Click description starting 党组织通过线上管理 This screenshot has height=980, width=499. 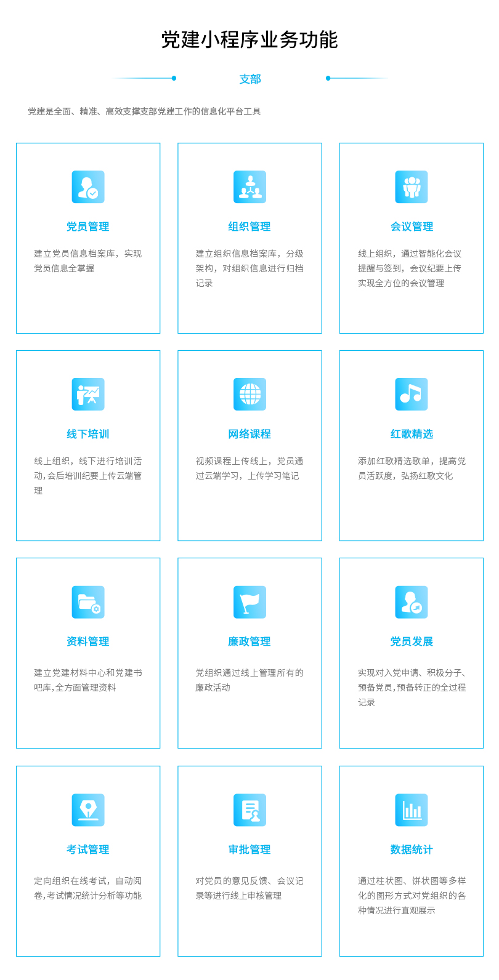coord(249,680)
